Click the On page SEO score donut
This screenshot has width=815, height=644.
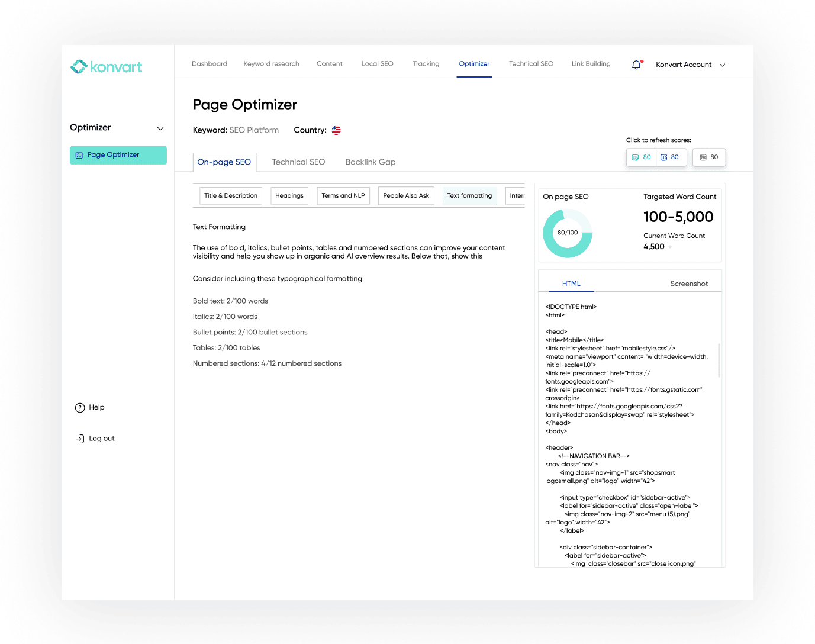567,233
